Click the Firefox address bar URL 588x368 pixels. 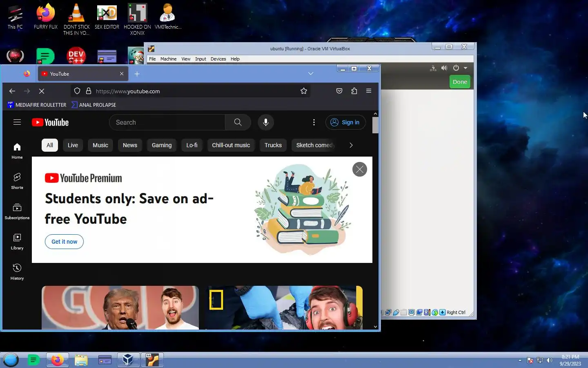click(x=128, y=91)
